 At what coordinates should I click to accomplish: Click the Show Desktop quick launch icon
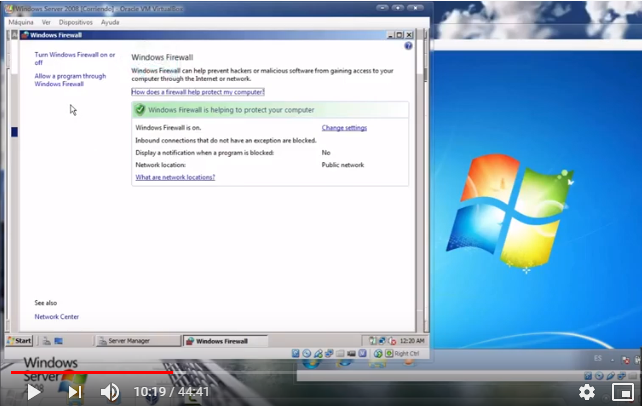click(59, 341)
